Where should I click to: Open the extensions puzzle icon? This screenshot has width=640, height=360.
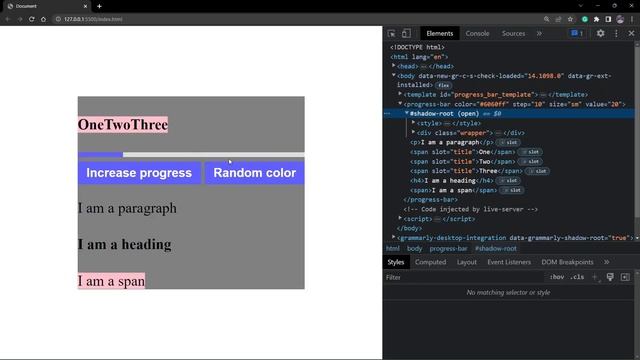[x=596, y=19]
